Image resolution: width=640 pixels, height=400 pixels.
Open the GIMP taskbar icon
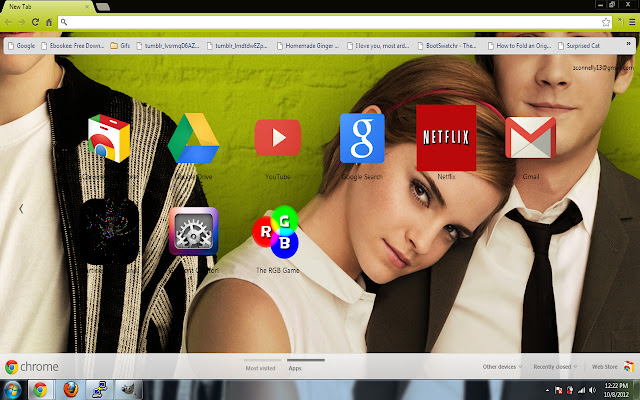tap(129, 390)
